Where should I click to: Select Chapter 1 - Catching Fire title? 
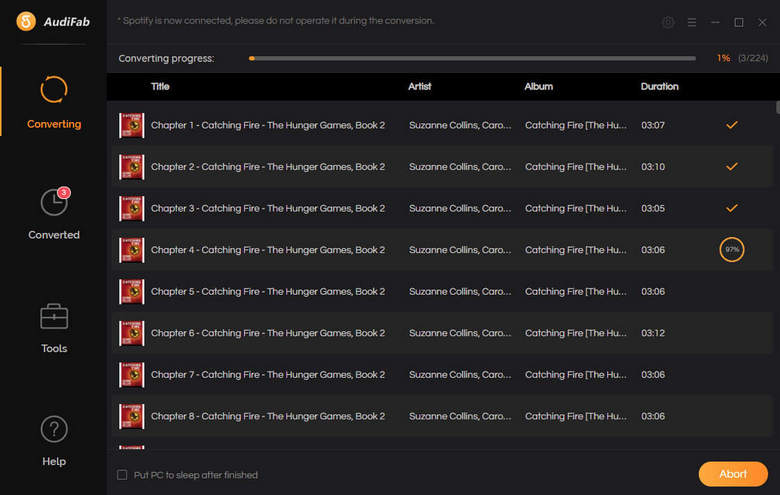point(268,125)
